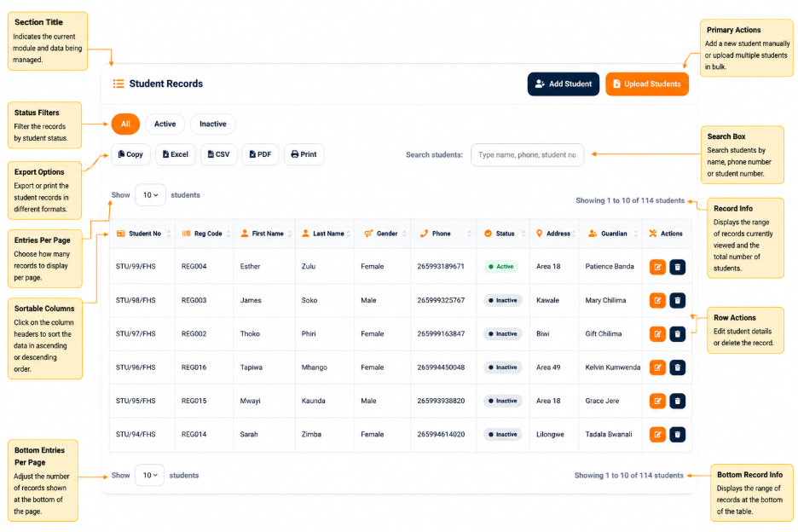Edit the record of Mwayi Kaunda

pyautogui.click(x=657, y=402)
